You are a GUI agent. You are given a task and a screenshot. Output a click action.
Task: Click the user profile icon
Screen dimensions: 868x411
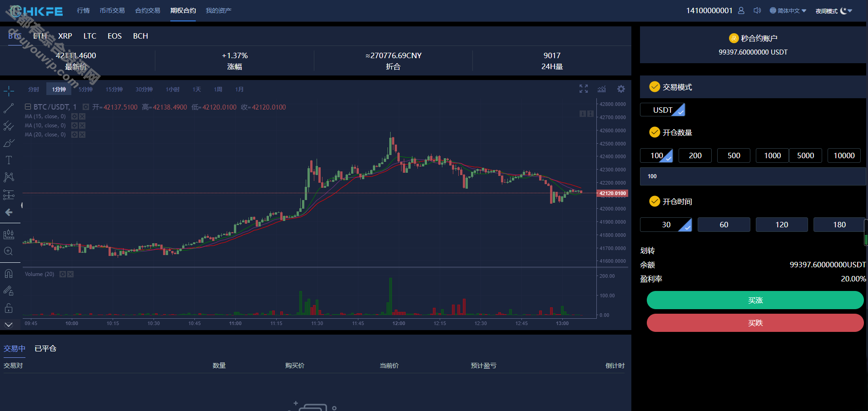[x=741, y=10]
